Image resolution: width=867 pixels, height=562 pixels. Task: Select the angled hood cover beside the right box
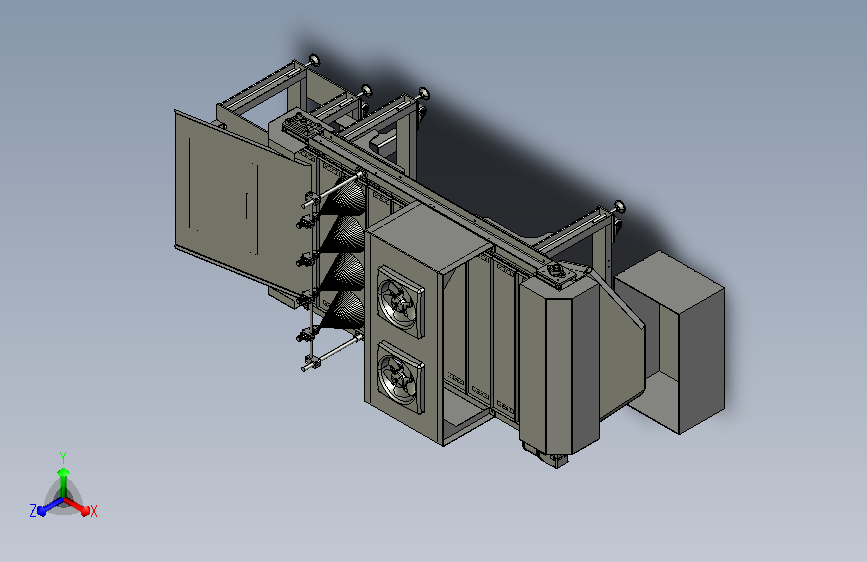(621, 343)
